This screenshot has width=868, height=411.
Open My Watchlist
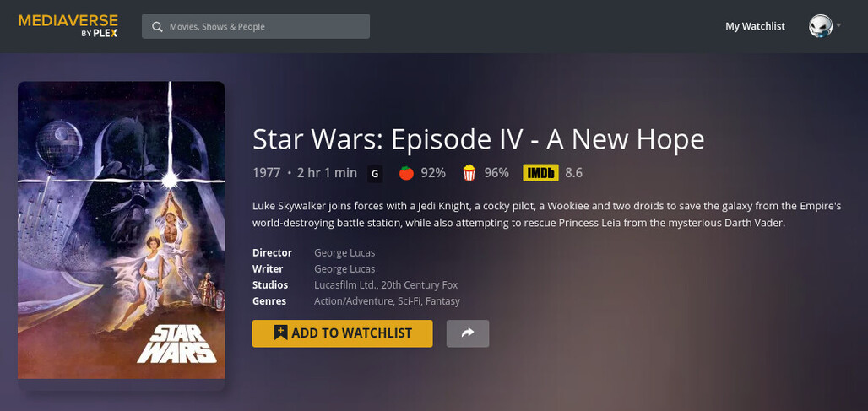pos(755,26)
